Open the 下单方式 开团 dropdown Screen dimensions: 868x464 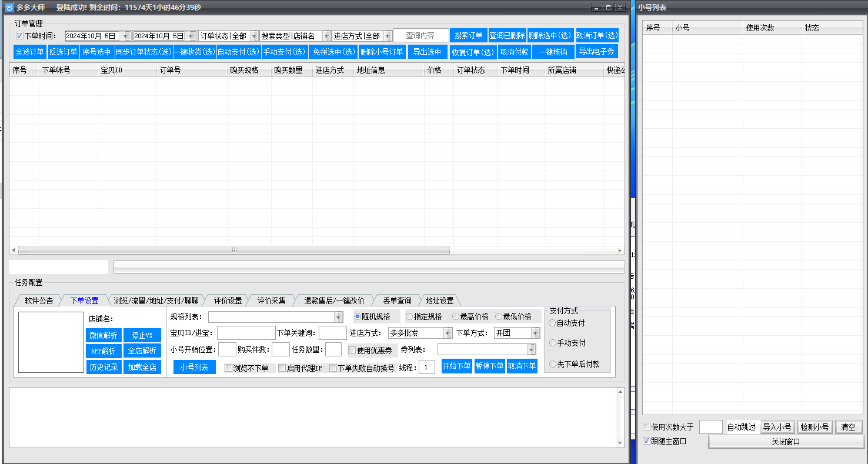coord(535,333)
